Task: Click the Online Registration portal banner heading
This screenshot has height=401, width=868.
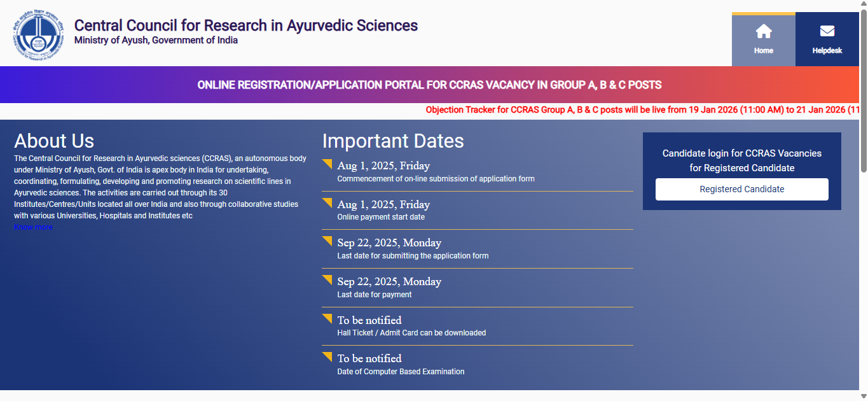Action: [x=429, y=85]
